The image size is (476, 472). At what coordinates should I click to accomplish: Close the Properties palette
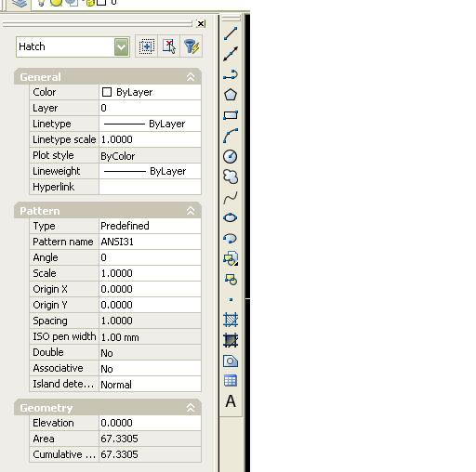pyautogui.click(x=201, y=23)
